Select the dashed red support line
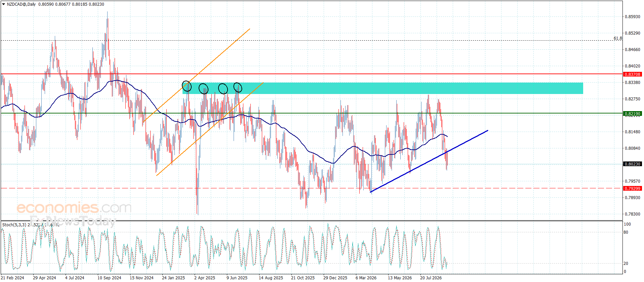Image resolution: width=644 pixels, height=282 pixels. tap(311, 188)
